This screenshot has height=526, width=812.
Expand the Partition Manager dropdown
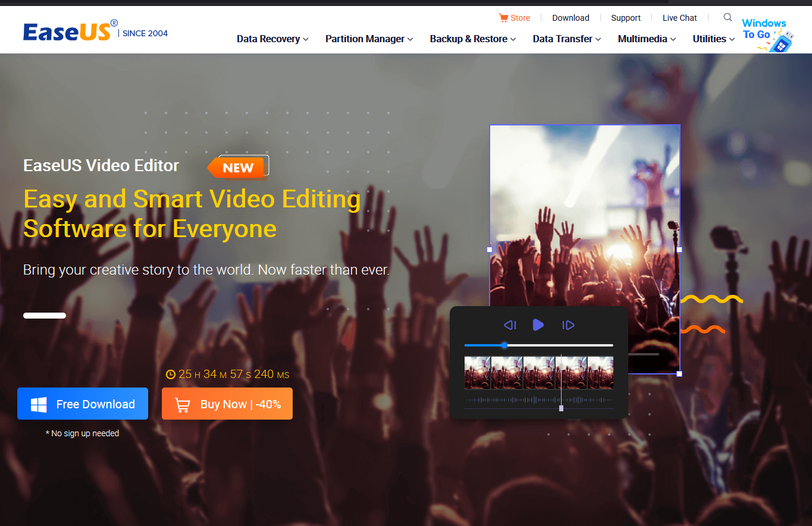click(369, 39)
